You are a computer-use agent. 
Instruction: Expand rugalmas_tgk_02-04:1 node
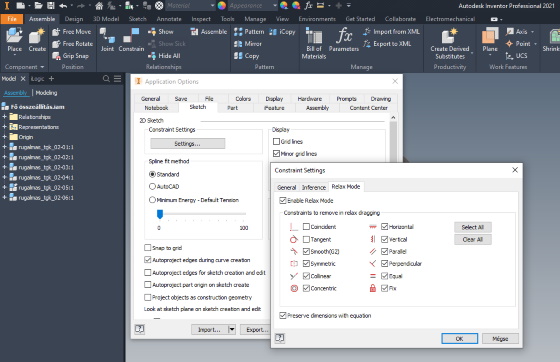[4, 177]
